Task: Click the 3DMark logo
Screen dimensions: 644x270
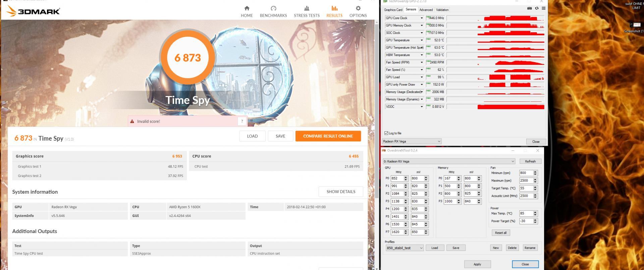Action: [33, 11]
